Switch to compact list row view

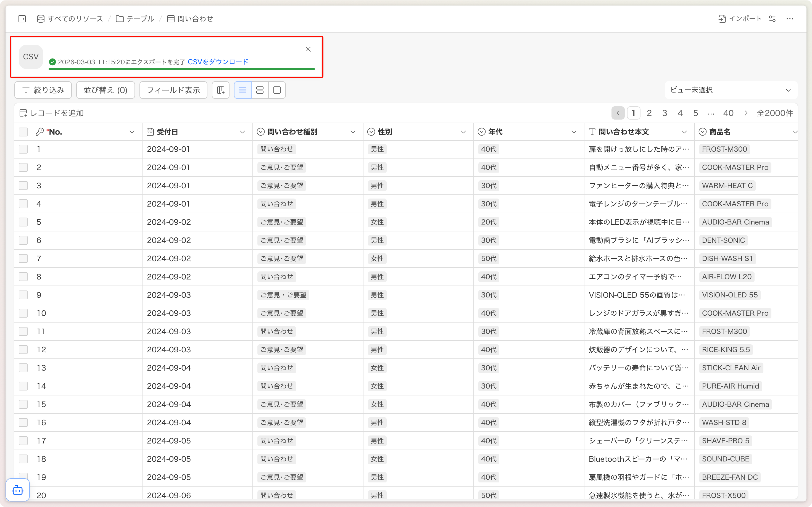pos(242,90)
